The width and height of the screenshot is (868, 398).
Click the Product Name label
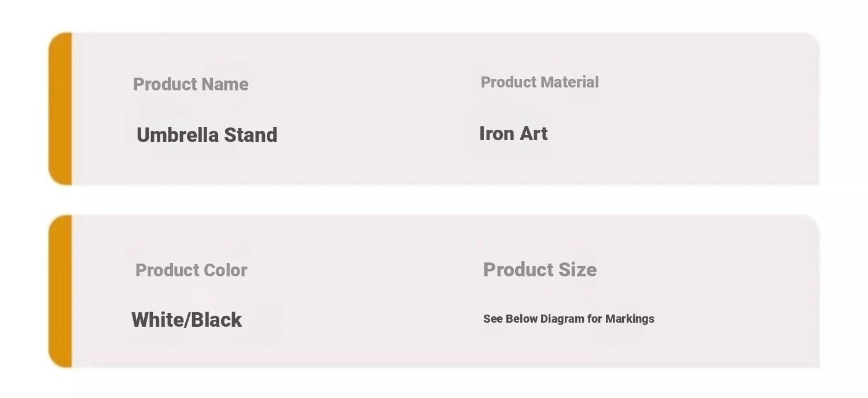tap(190, 85)
